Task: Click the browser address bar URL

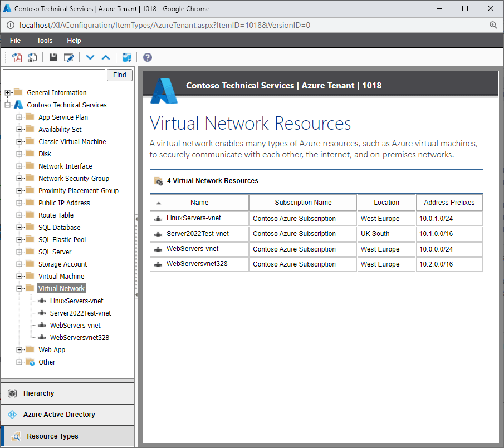Action: pos(165,25)
